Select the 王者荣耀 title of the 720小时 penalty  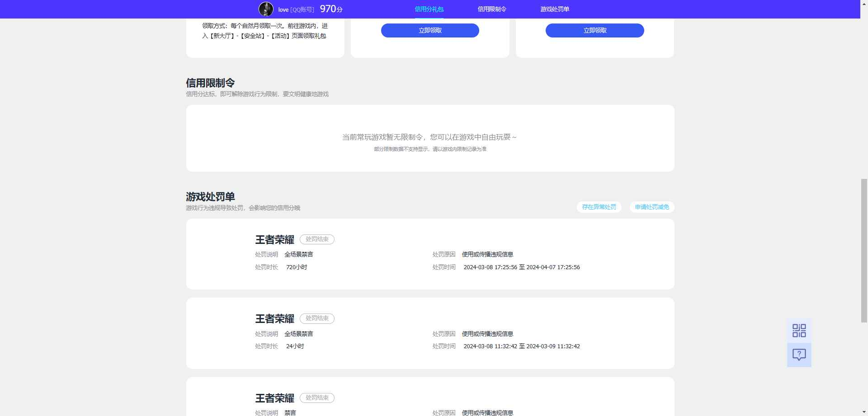pos(274,240)
